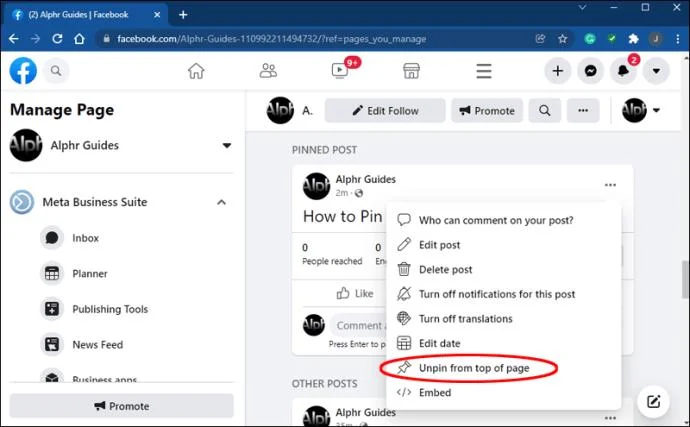690x427 pixels.
Task: Click the compose new message pencil icon
Action: pyautogui.click(x=653, y=401)
